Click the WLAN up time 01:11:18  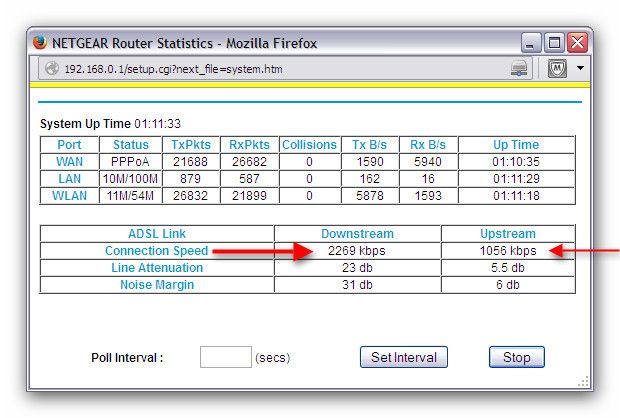(x=516, y=196)
